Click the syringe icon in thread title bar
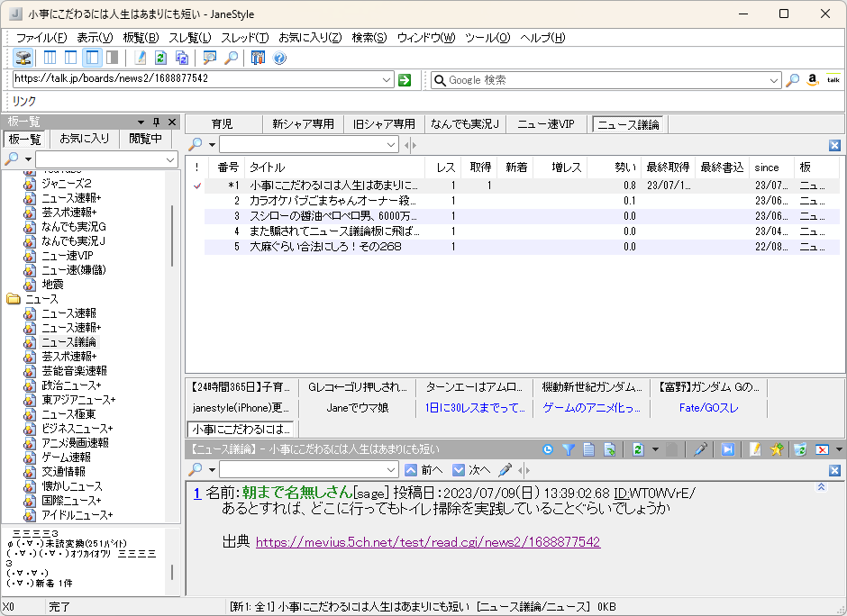The height and width of the screenshot is (616, 847). point(701,449)
